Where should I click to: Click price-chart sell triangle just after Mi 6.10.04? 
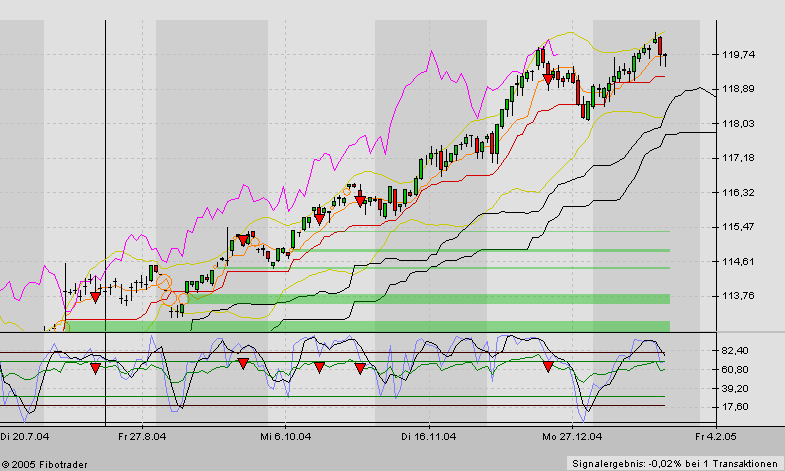tap(319, 219)
